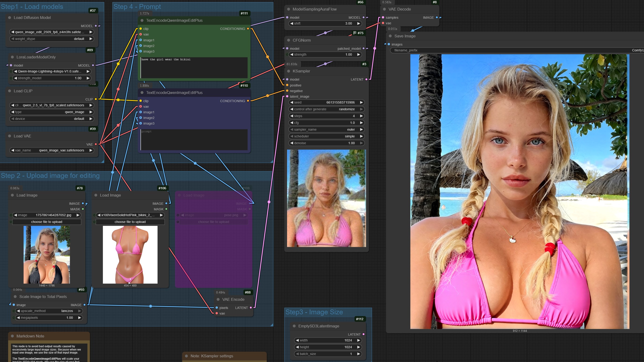Collapse the purple TextEncodeQwenImageEditPlus node dot
Image resolution: width=644 pixels, height=362 pixels.
point(142,93)
